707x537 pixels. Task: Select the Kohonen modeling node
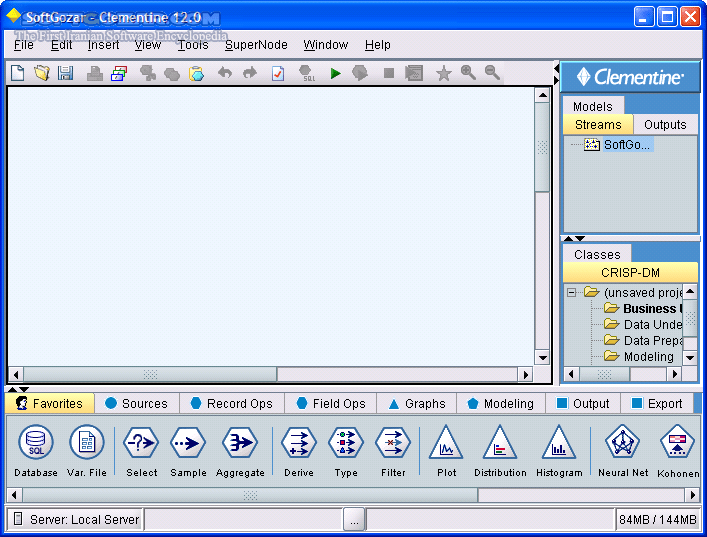(x=678, y=451)
